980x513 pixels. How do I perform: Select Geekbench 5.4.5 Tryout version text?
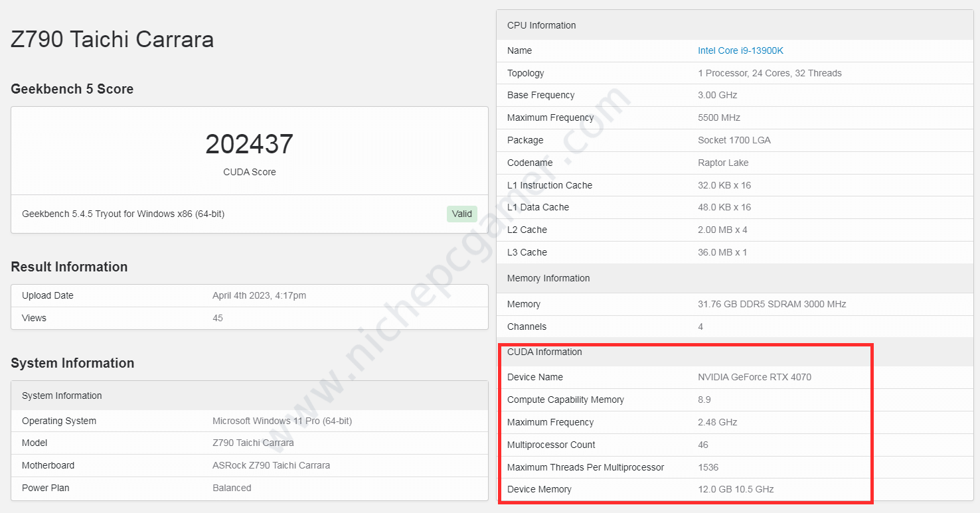point(123,214)
